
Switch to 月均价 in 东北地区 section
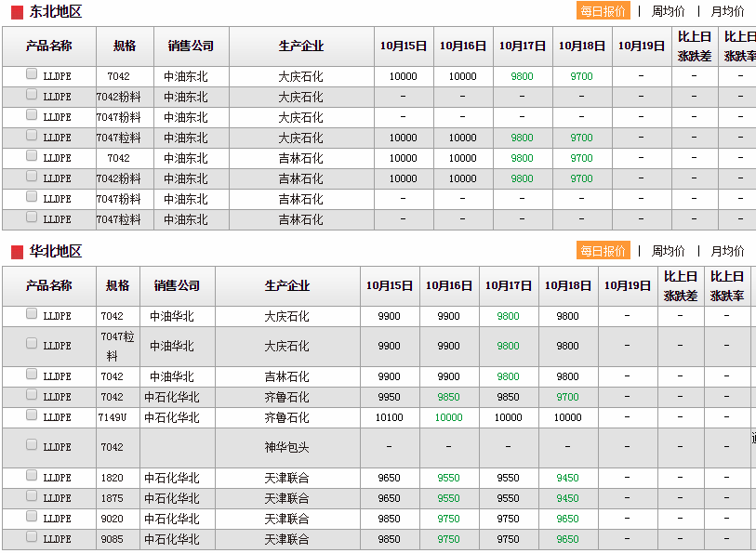point(727,11)
